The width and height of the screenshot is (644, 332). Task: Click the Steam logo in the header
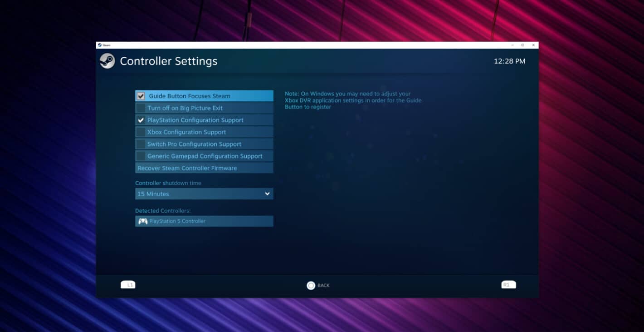(x=107, y=61)
